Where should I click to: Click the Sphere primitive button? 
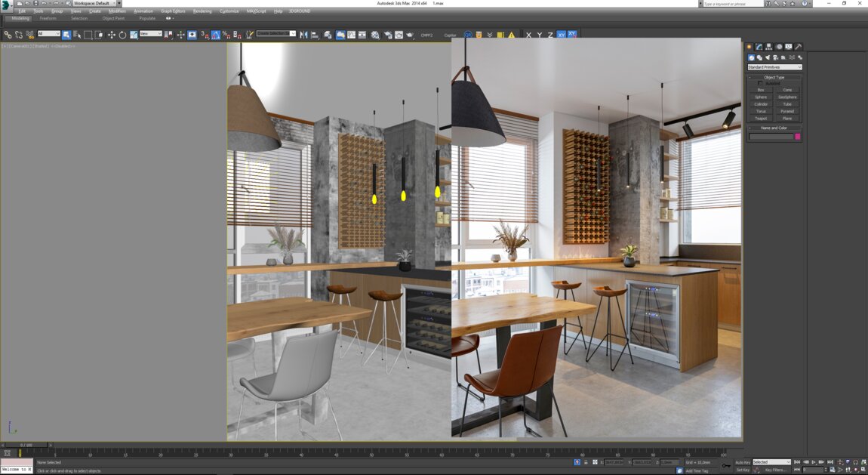coord(761,97)
